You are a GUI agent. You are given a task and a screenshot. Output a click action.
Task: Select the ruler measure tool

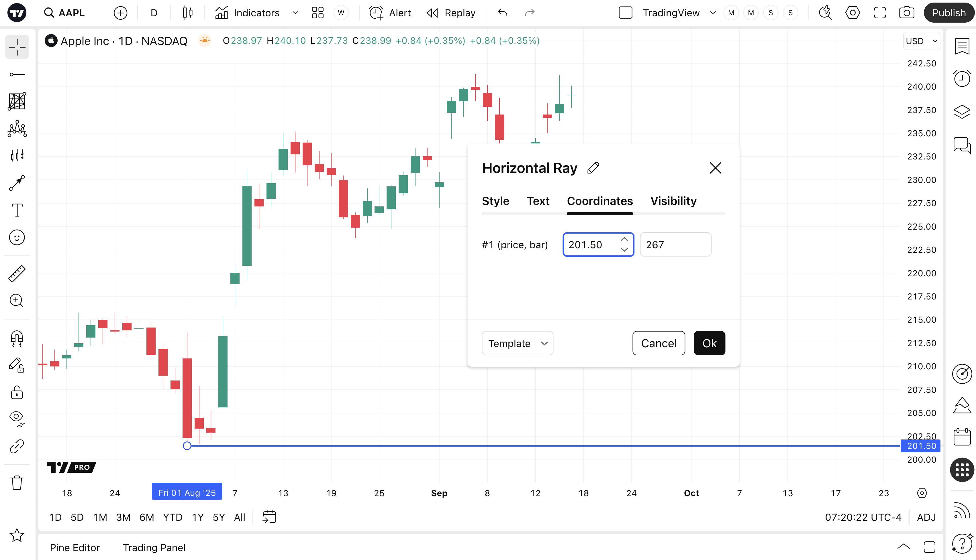[17, 273]
